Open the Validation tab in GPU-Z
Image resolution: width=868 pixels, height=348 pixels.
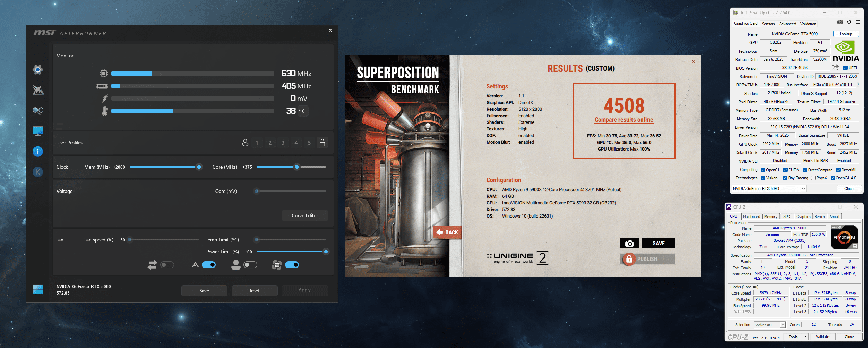(808, 24)
